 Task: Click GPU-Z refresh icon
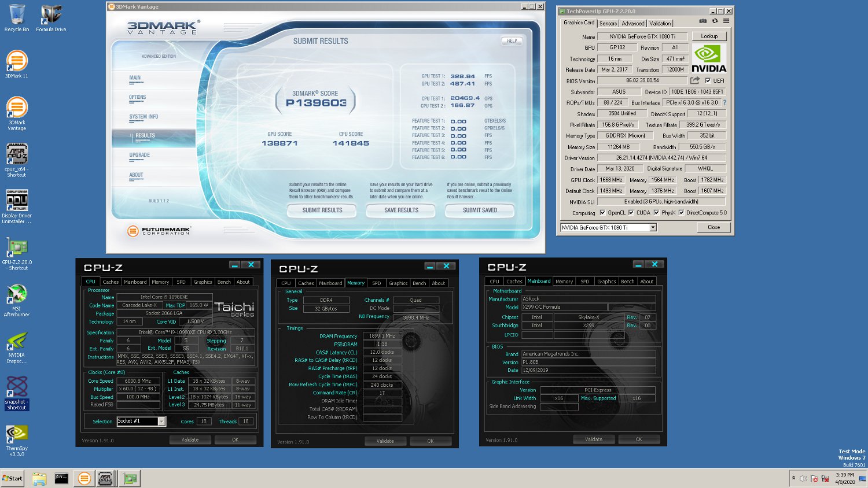pyautogui.click(x=715, y=21)
